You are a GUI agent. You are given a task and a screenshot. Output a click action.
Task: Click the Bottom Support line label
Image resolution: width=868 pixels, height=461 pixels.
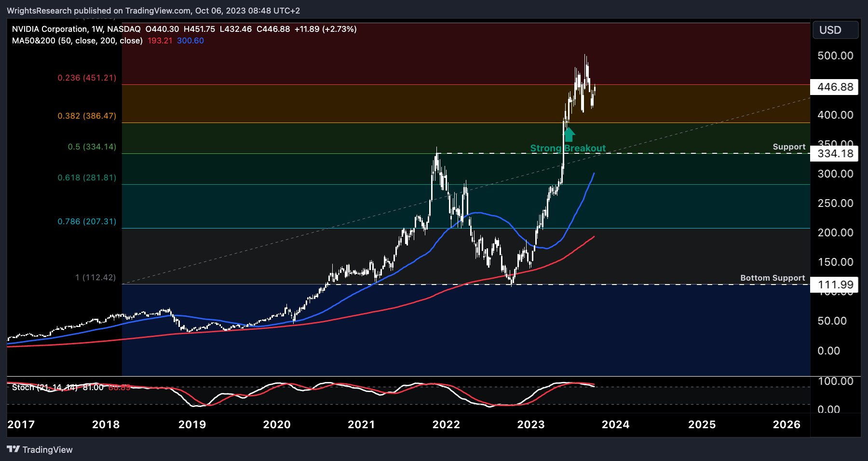coord(773,278)
